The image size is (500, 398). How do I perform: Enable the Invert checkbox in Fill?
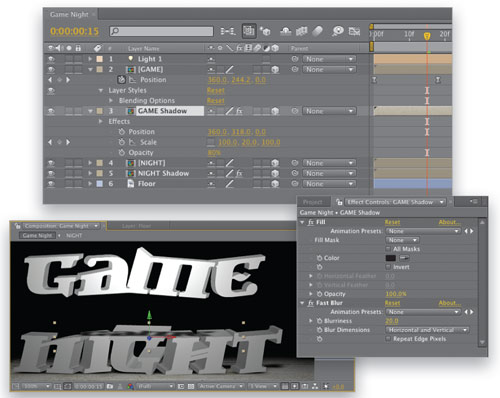388,267
